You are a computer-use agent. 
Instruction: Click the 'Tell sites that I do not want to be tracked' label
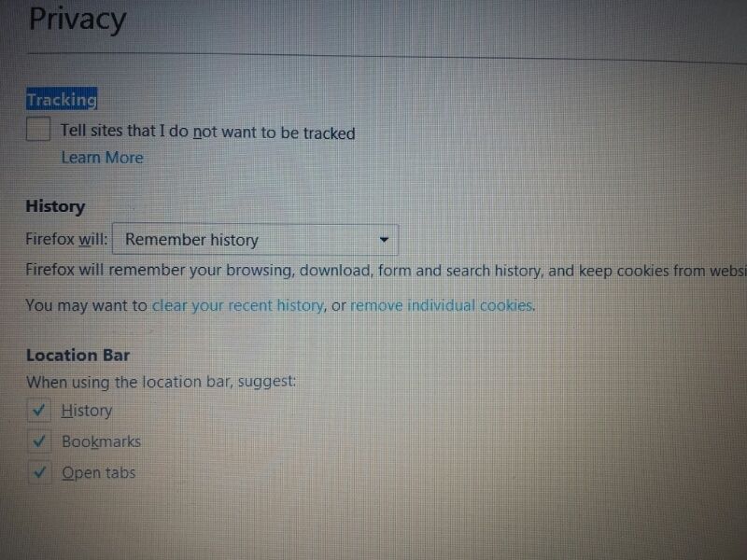(x=207, y=132)
